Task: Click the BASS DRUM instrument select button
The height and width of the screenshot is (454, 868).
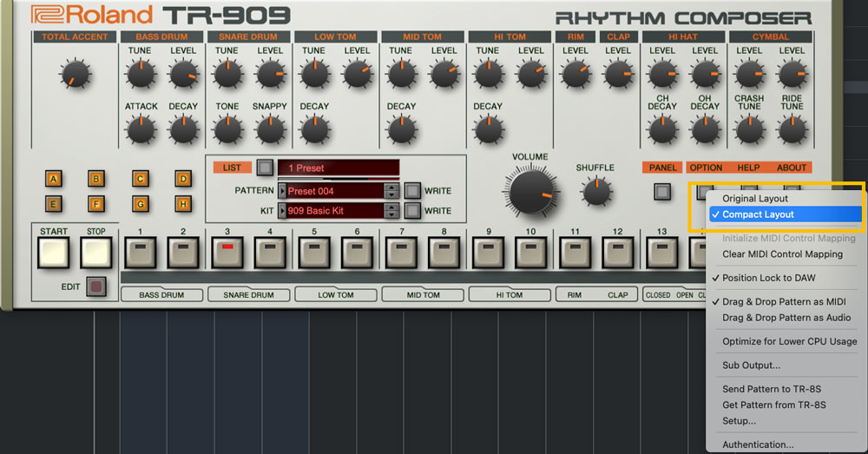Action: pyautogui.click(x=161, y=294)
